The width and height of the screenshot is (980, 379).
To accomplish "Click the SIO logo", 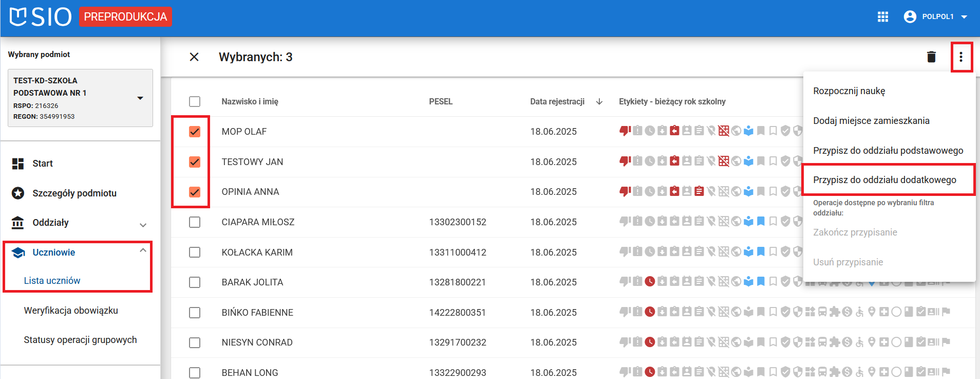I will click(41, 17).
